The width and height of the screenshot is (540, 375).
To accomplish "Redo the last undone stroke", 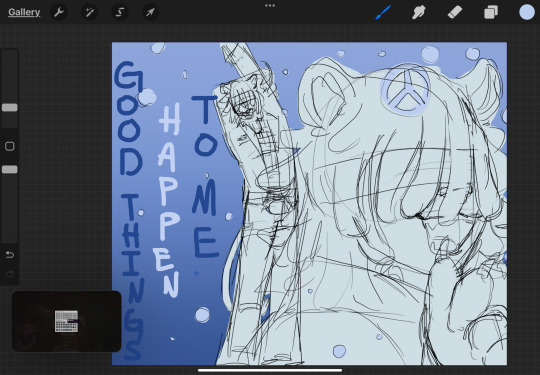I will [x=10, y=274].
